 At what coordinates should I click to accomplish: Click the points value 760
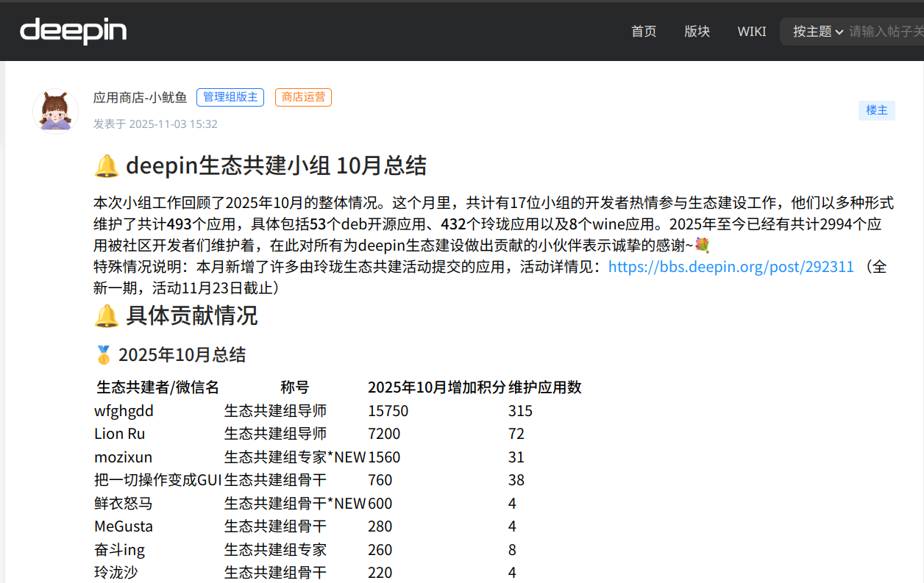pos(380,480)
